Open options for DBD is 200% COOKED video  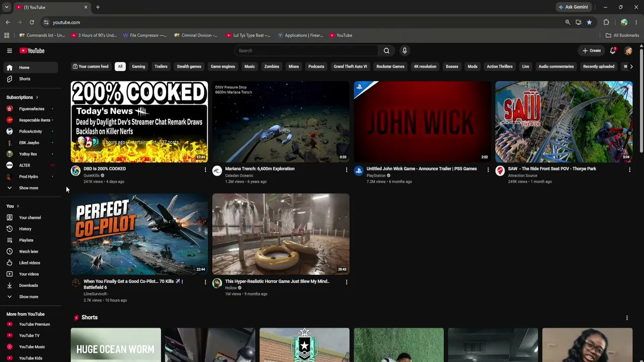tap(205, 170)
